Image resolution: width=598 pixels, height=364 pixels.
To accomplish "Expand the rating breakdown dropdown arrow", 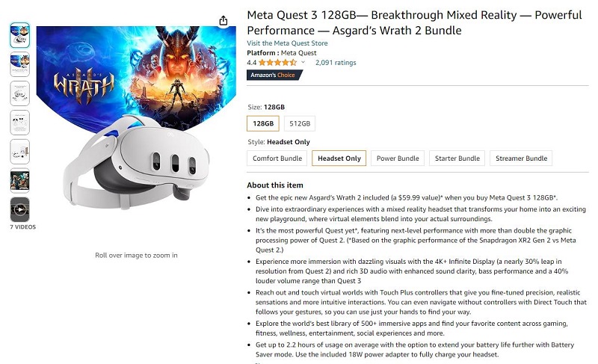I will (x=303, y=63).
